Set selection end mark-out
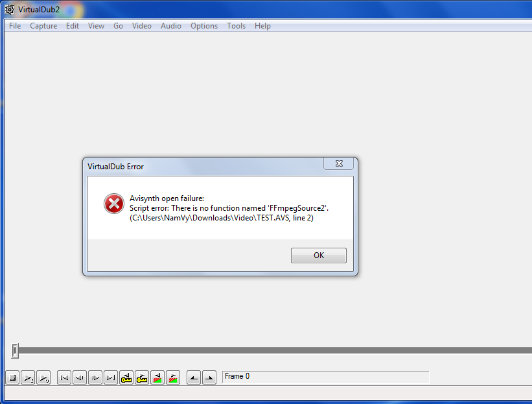The height and width of the screenshot is (404, 532). pos(209,377)
